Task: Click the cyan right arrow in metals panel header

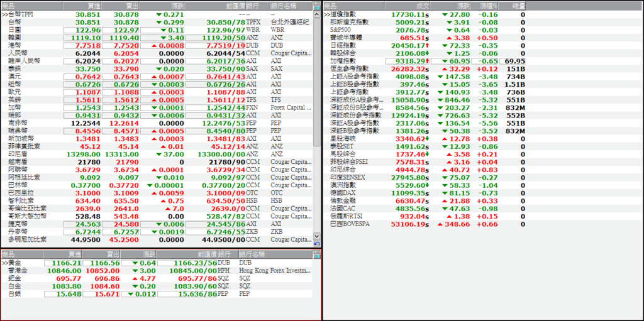Action: coord(317,256)
